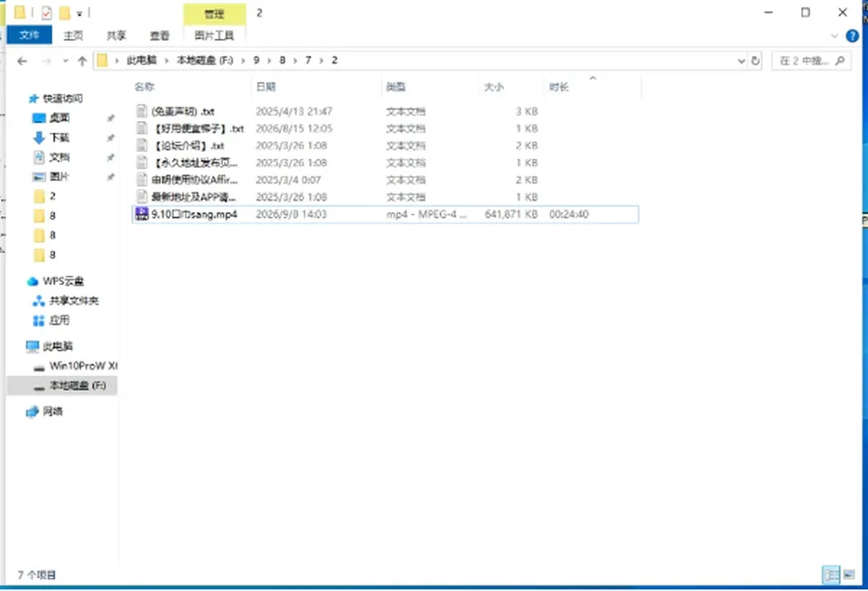Switch to the 查看 ribbon tab
This screenshot has width=868, height=591.
tap(159, 35)
